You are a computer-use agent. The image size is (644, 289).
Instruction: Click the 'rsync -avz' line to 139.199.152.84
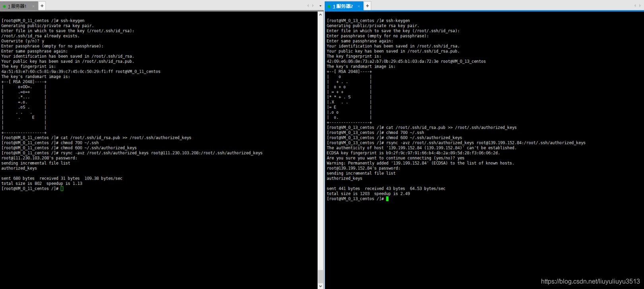456,143
